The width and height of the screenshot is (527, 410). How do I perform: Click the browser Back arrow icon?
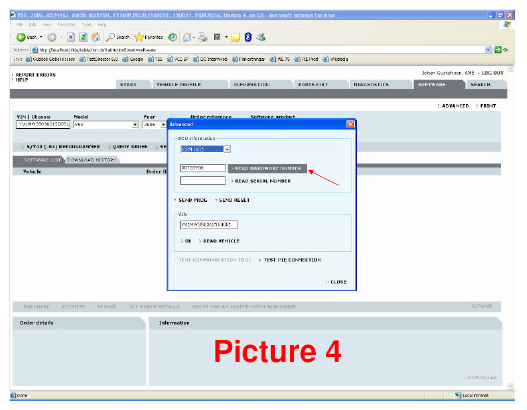pyautogui.click(x=21, y=37)
